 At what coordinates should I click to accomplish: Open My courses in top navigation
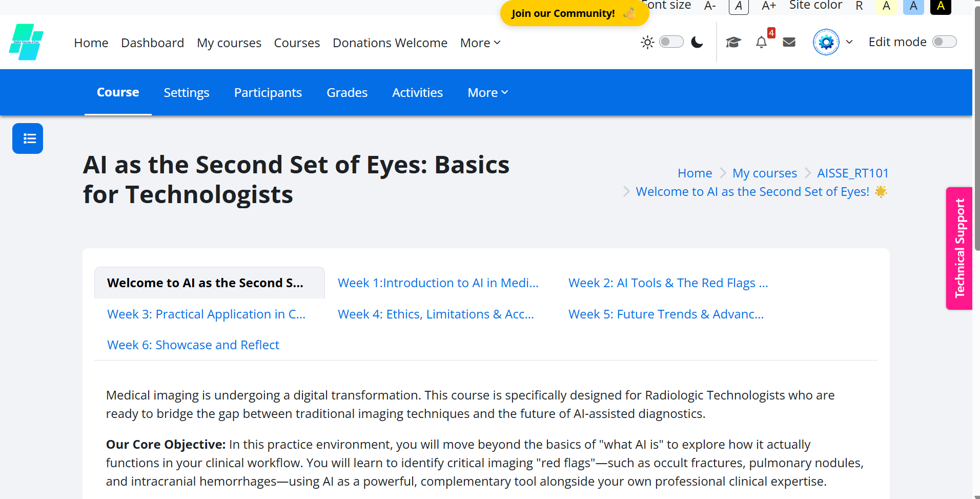point(229,43)
